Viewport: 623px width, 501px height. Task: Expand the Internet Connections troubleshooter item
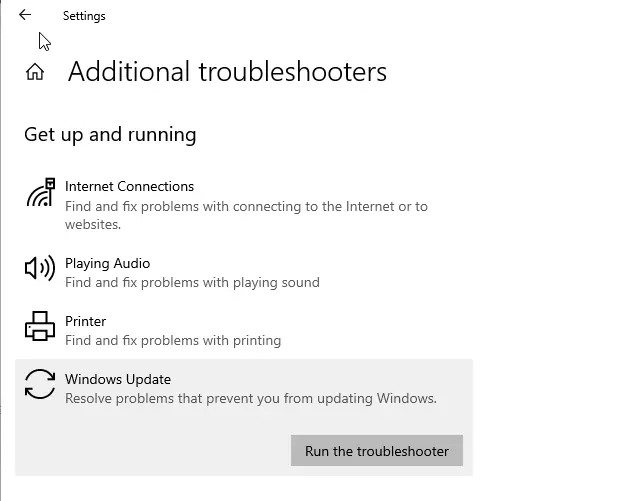point(129,186)
